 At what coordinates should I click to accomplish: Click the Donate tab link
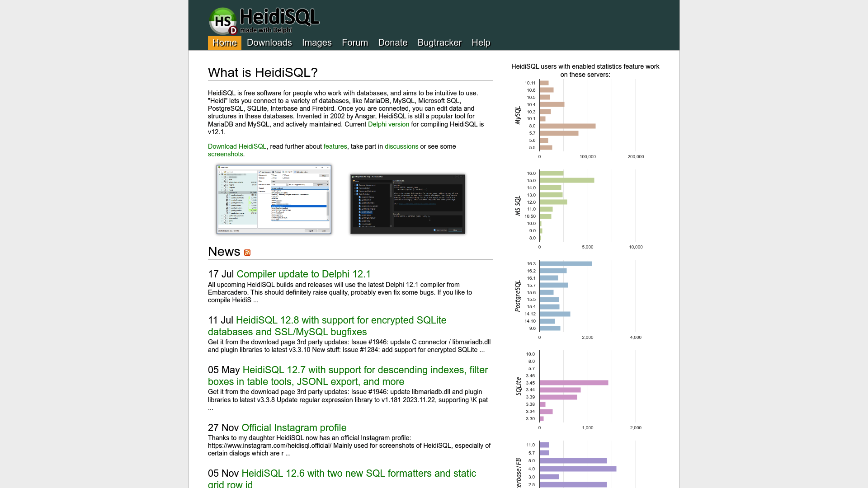point(393,42)
